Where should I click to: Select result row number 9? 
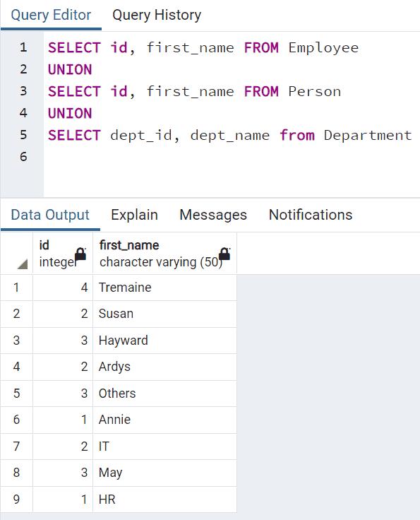16,500
